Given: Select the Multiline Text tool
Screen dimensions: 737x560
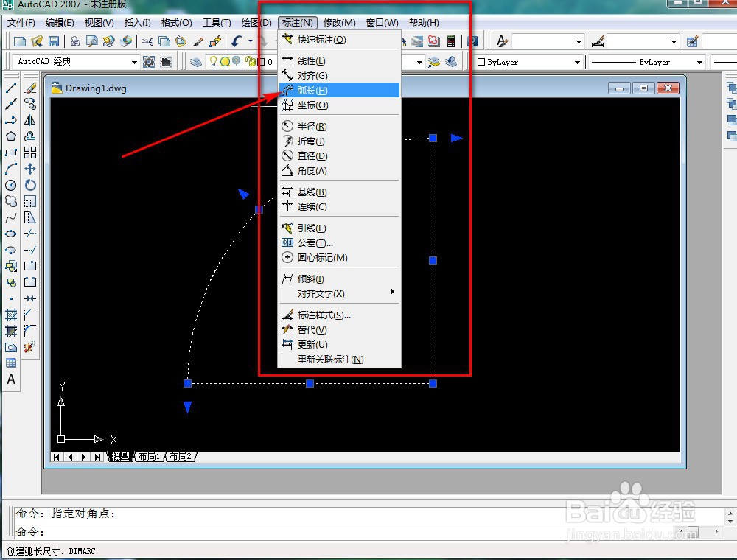Looking at the screenshot, I should pos(11,379).
